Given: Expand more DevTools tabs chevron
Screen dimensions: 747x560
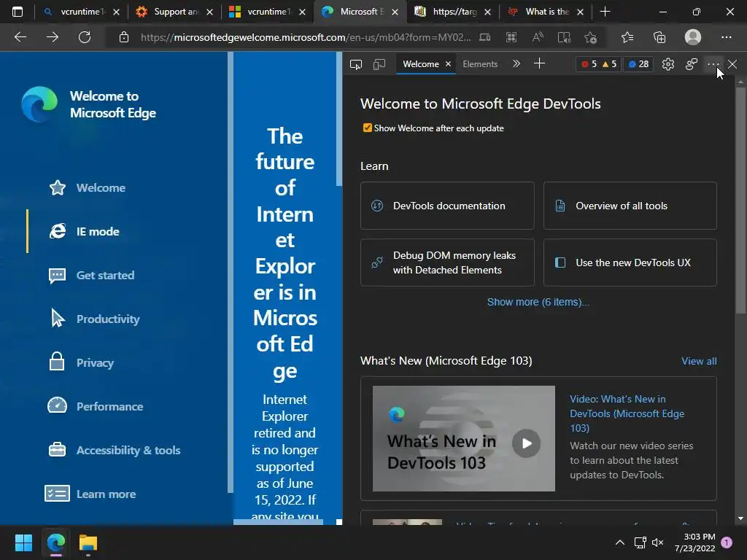Looking at the screenshot, I should tap(516, 64).
